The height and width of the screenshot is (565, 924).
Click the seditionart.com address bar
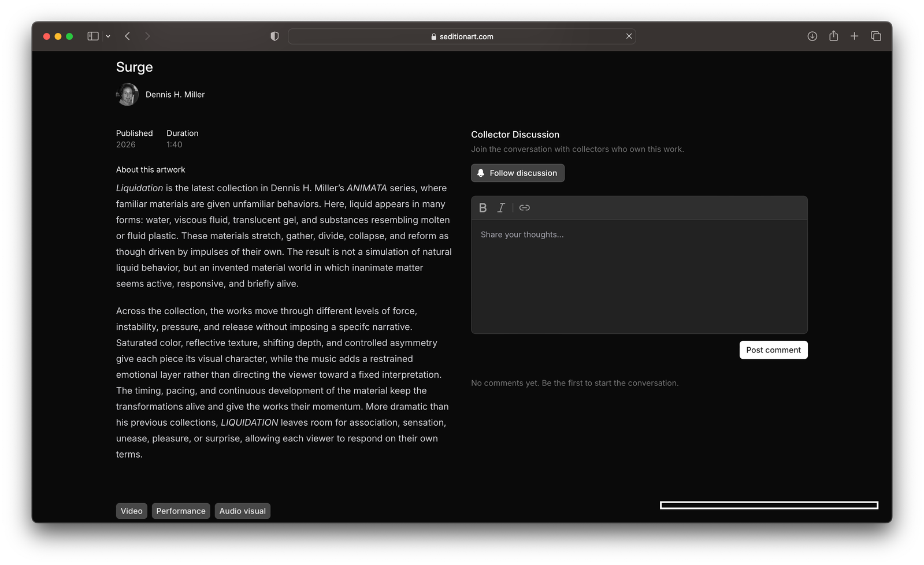pos(462,36)
